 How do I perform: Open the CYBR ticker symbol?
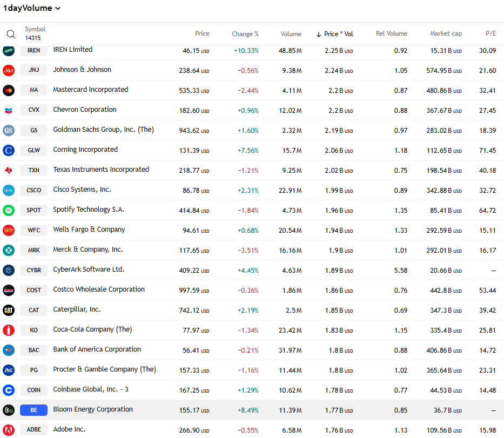coord(33,270)
